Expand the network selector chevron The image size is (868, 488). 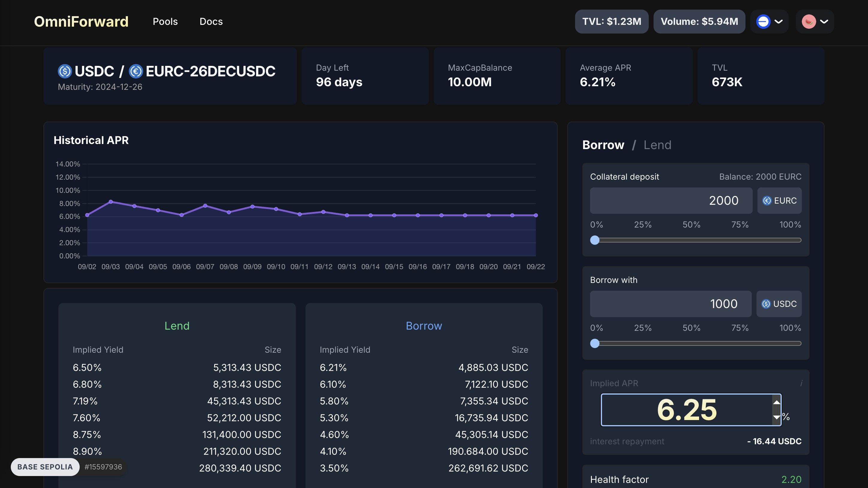[779, 22]
